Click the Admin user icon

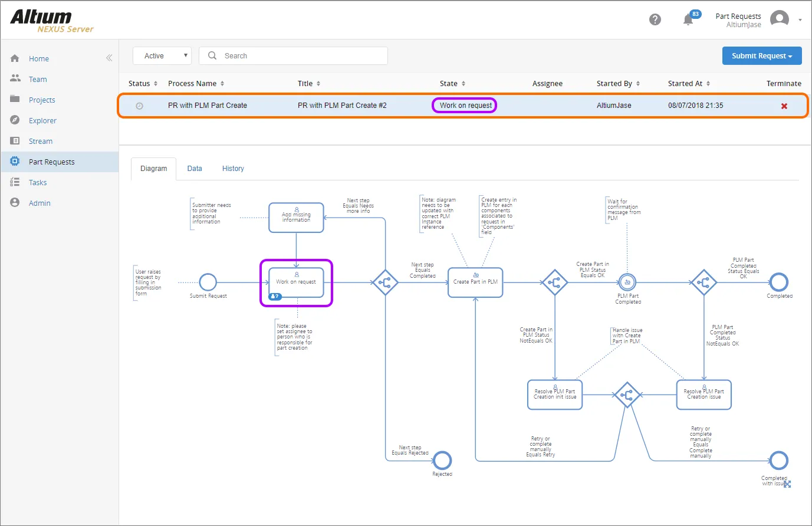(15, 203)
